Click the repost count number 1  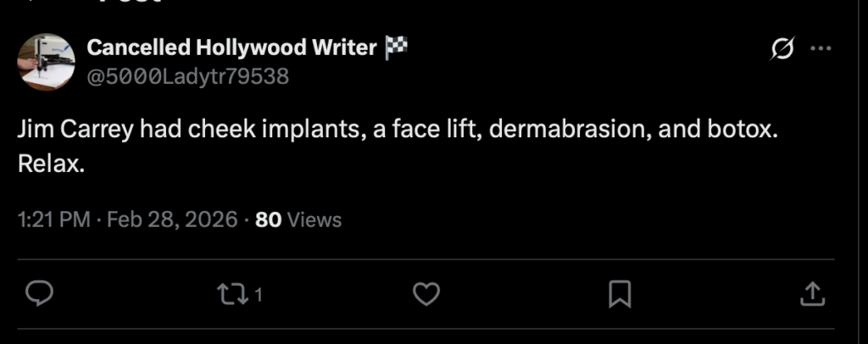click(x=258, y=295)
